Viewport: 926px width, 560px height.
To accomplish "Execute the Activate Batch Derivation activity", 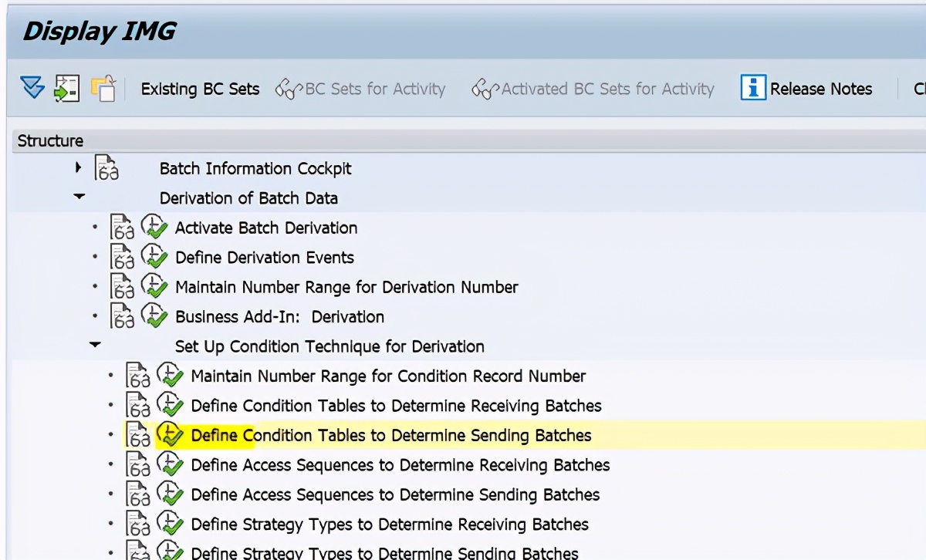I will [x=155, y=228].
